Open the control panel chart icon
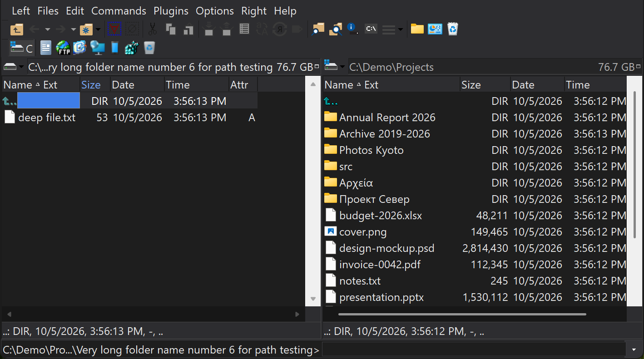644x359 pixels. point(435,30)
